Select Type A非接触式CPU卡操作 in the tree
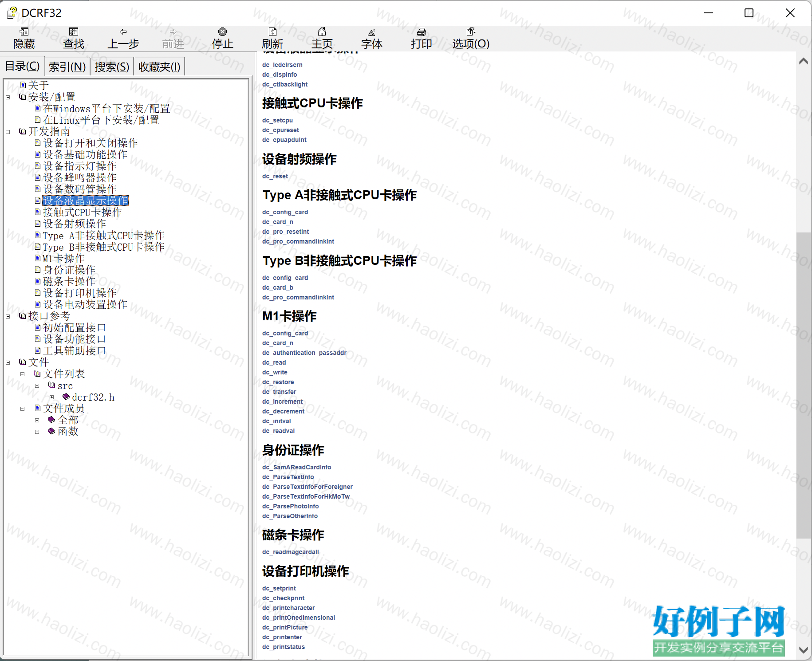Viewport: 812px width, 661px height. click(x=104, y=235)
